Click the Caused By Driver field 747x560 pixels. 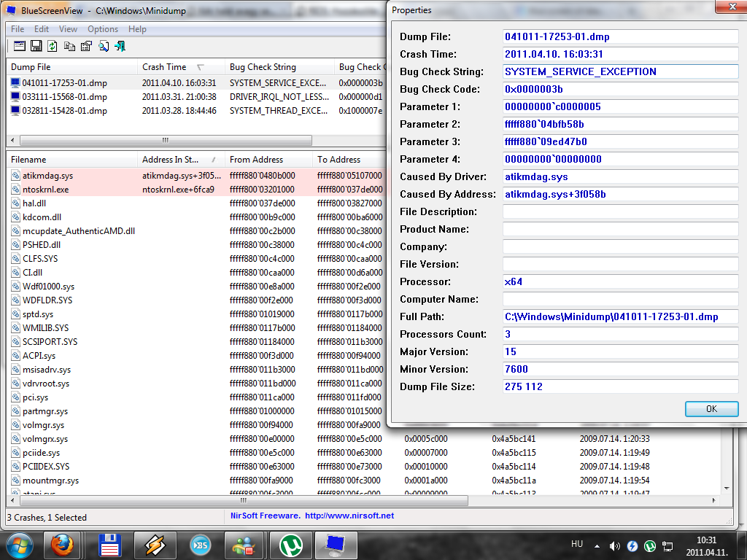[620, 176]
